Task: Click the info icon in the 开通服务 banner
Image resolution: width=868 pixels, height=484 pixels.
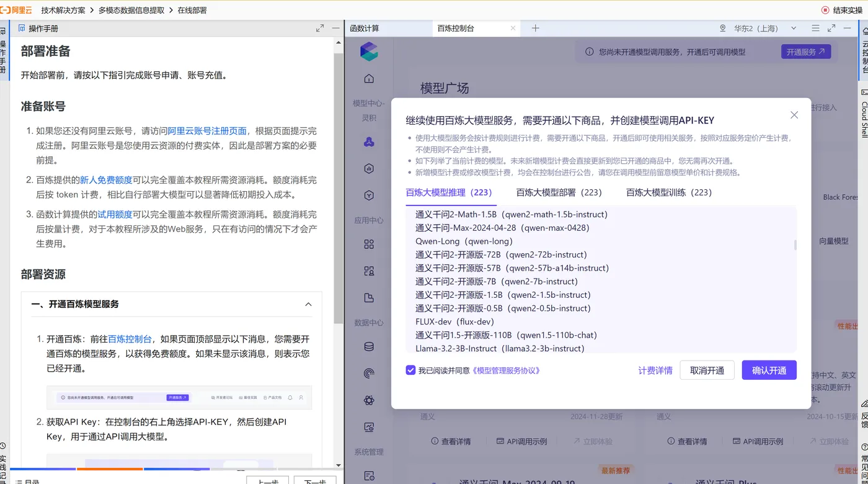Action: pos(590,52)
